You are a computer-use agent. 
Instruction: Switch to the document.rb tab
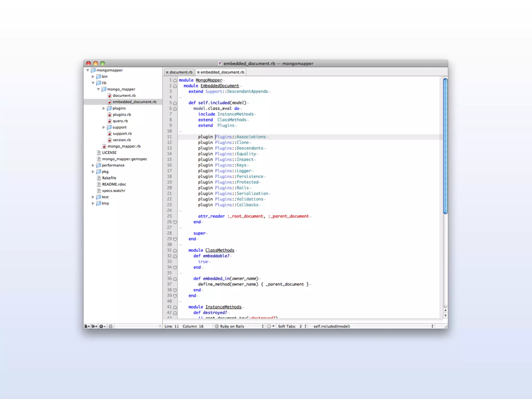(x=181, y=72)
